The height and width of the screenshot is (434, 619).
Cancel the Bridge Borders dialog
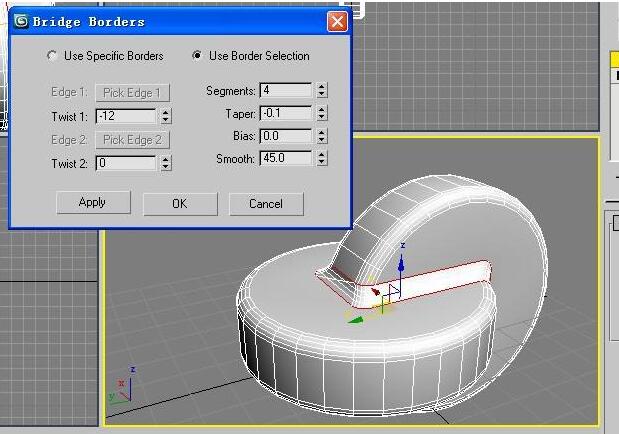click(x=266, y=204)
